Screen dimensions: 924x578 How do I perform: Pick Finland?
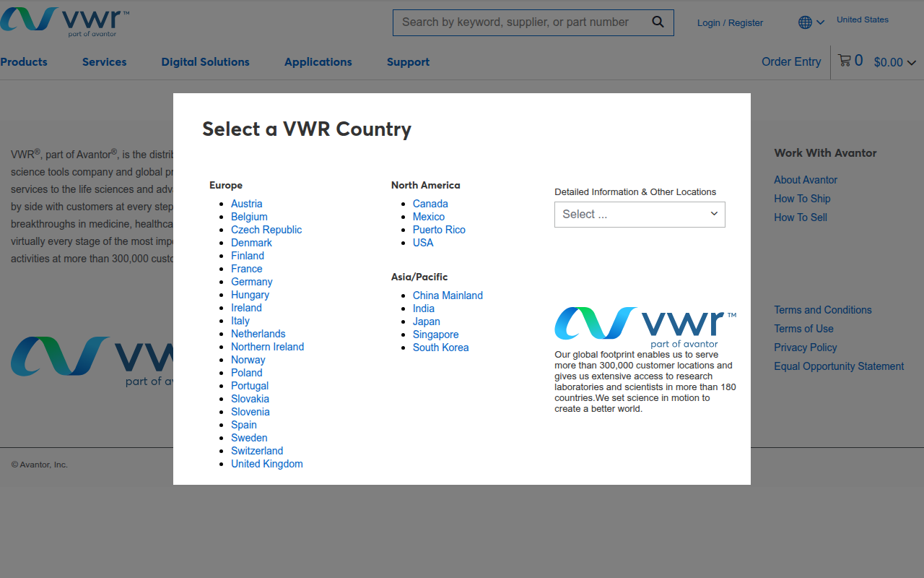point(248,256)
